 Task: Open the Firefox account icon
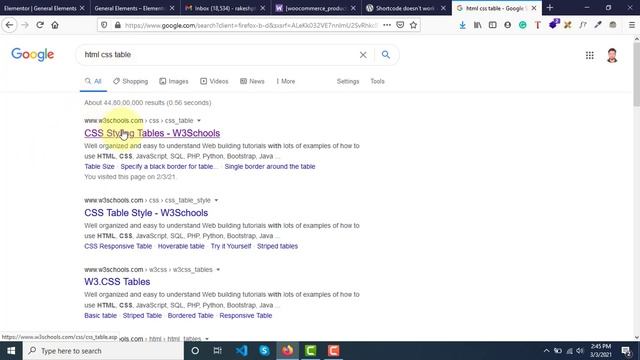click(x=507, y=25)
